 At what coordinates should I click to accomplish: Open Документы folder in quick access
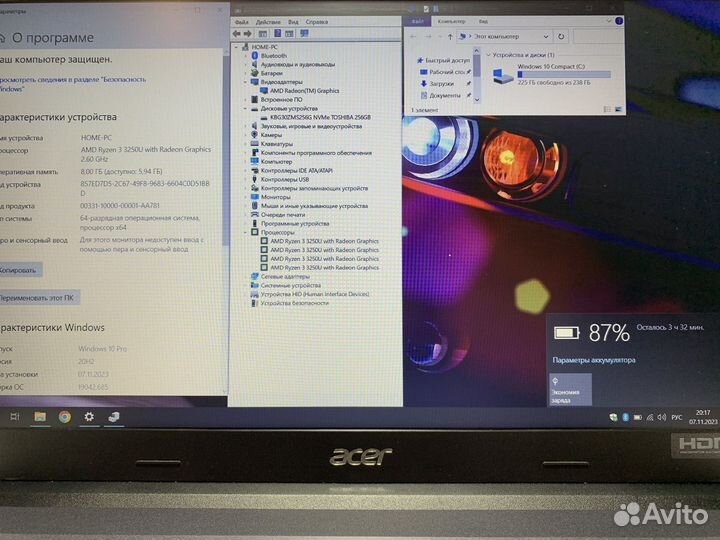click(x=443, y=96)
